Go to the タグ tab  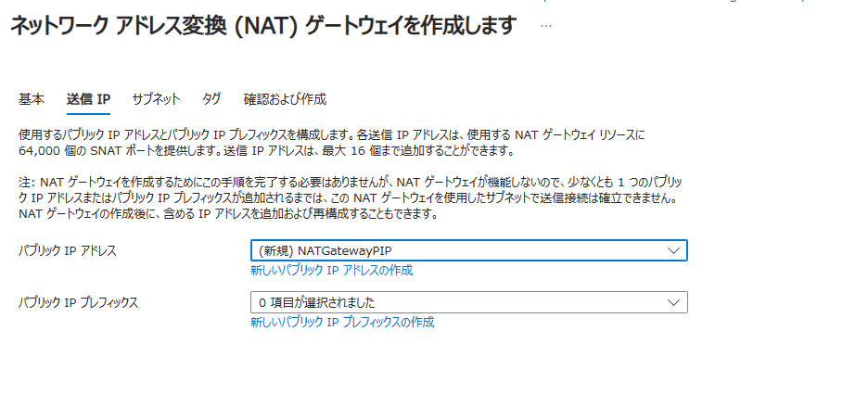[211, 99]
